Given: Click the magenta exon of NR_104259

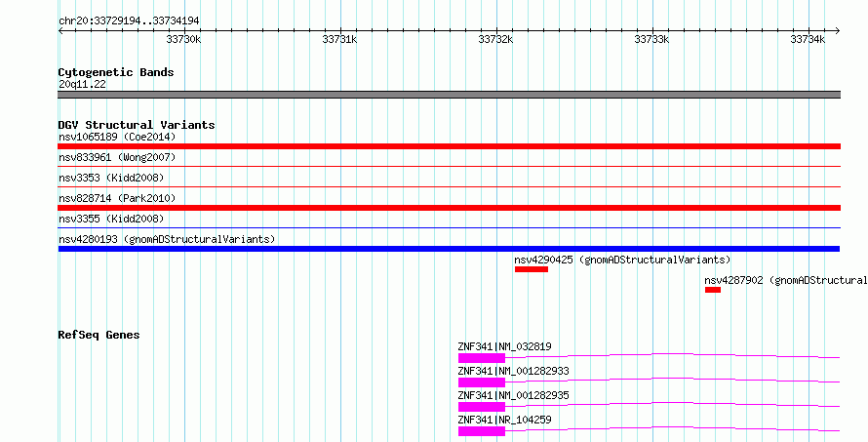Looking at the screenshot, I should (482, 431).
